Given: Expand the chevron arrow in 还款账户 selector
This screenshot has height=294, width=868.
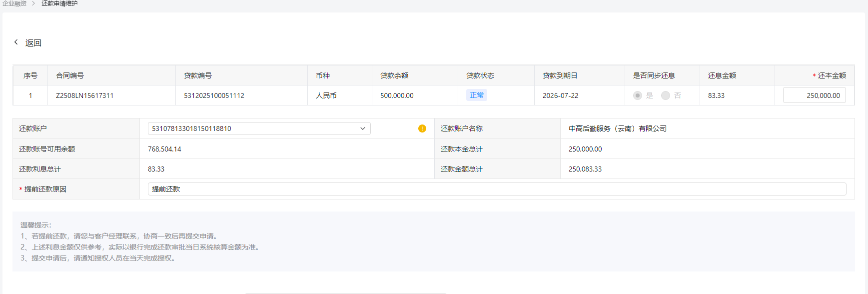Looking at the screenshot, I should pos(363,128).
